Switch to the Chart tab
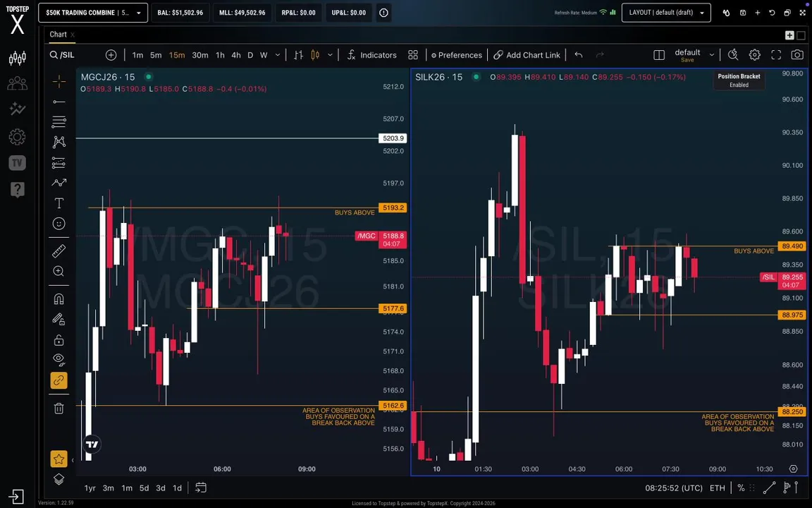Screen dimensions: 812x508 (58, 34)
